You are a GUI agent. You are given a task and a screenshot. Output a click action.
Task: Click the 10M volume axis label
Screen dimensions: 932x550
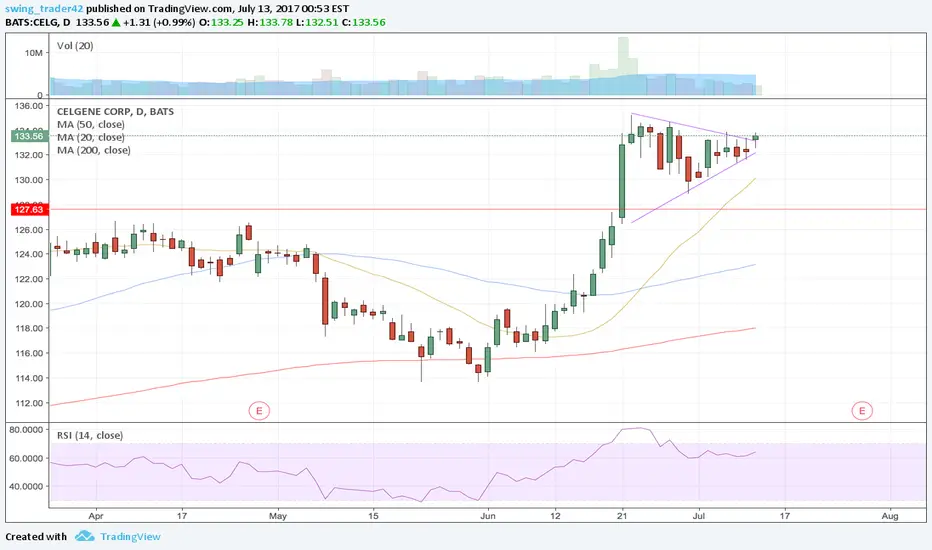coord(34,53)
